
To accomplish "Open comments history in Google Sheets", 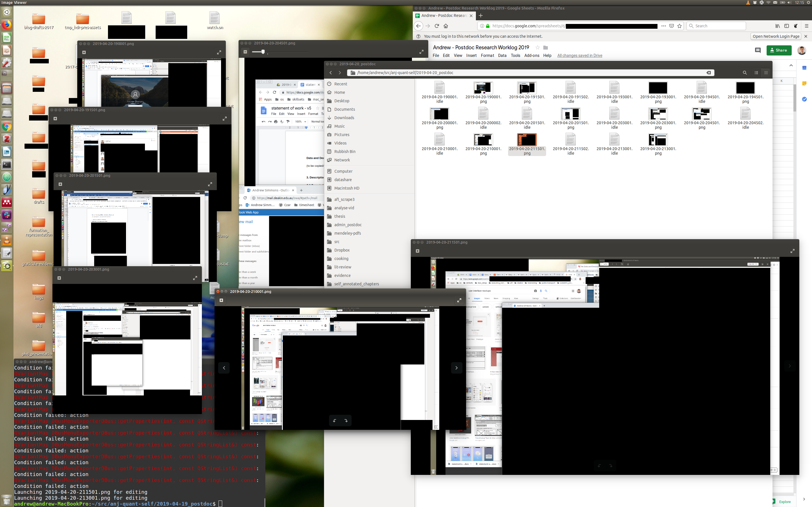I will [x=758, y=50].
